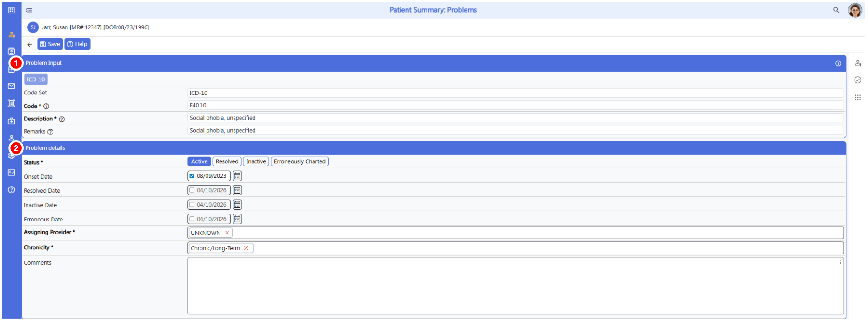Open the Inactive Date calendar picker

pos(237,205)
